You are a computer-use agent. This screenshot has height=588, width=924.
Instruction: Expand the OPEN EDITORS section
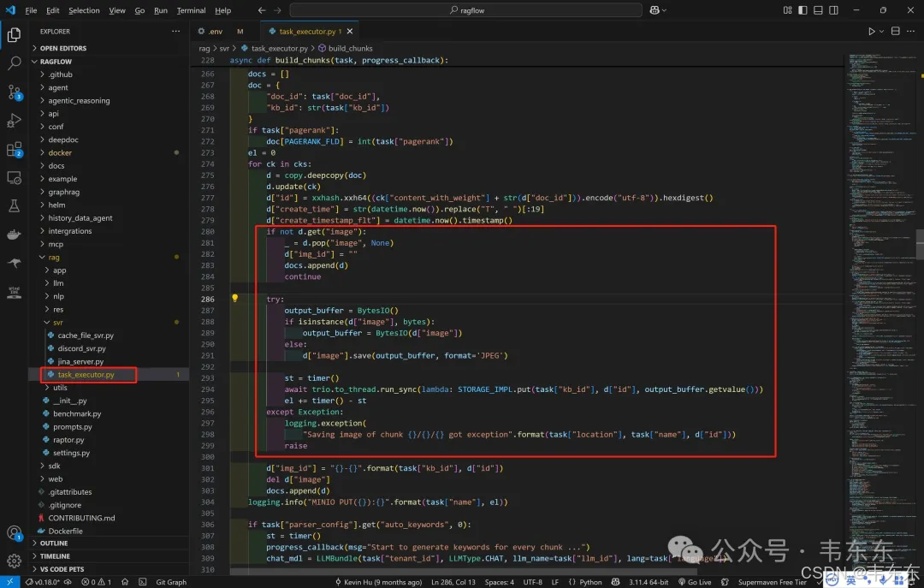pos(110,49)
